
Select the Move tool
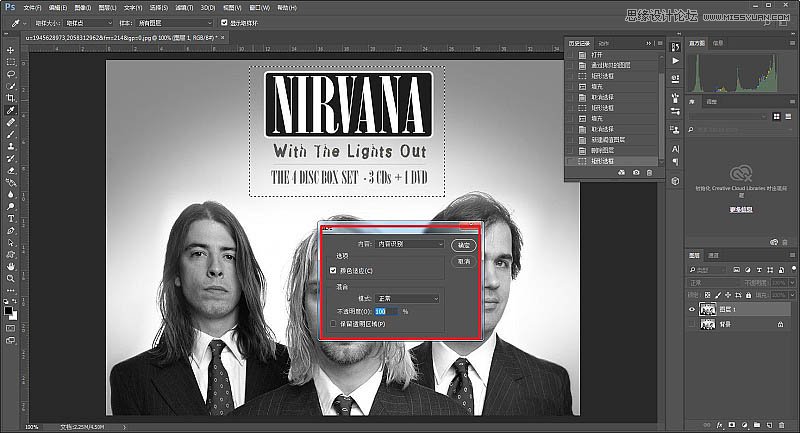coord(11,50)
